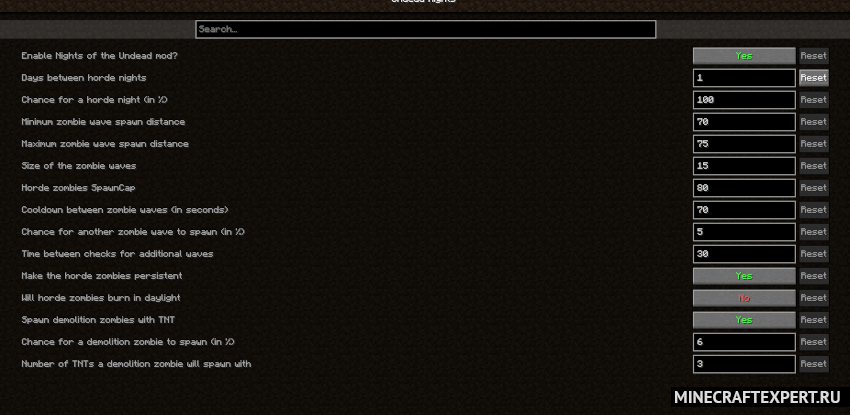Click 'Make the horde zombies persistent' label
850x415 pixels.
102,276
